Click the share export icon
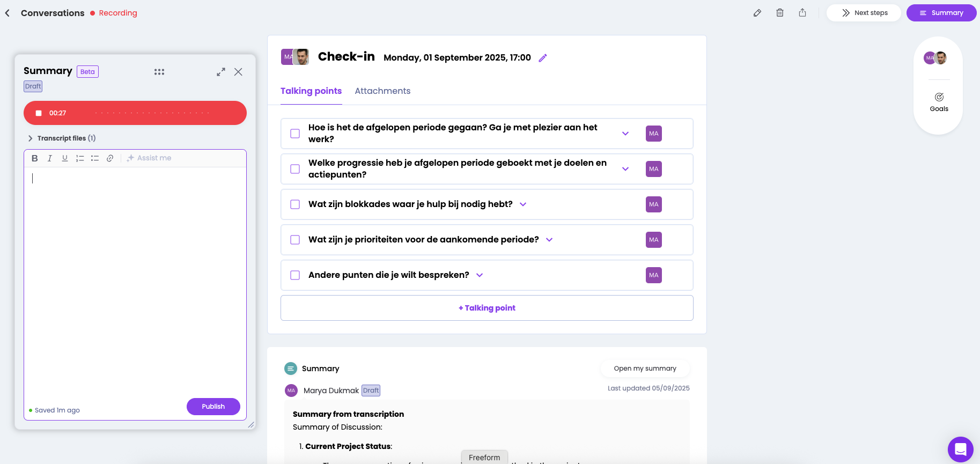This screenshot has width=980, height=464. tap(802, 13)
